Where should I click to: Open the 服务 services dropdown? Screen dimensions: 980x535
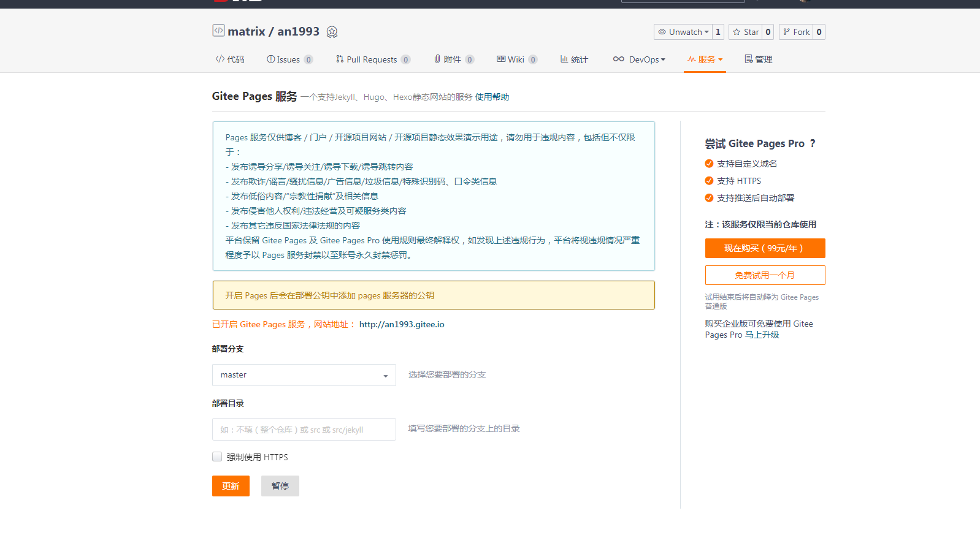point(705,59)
